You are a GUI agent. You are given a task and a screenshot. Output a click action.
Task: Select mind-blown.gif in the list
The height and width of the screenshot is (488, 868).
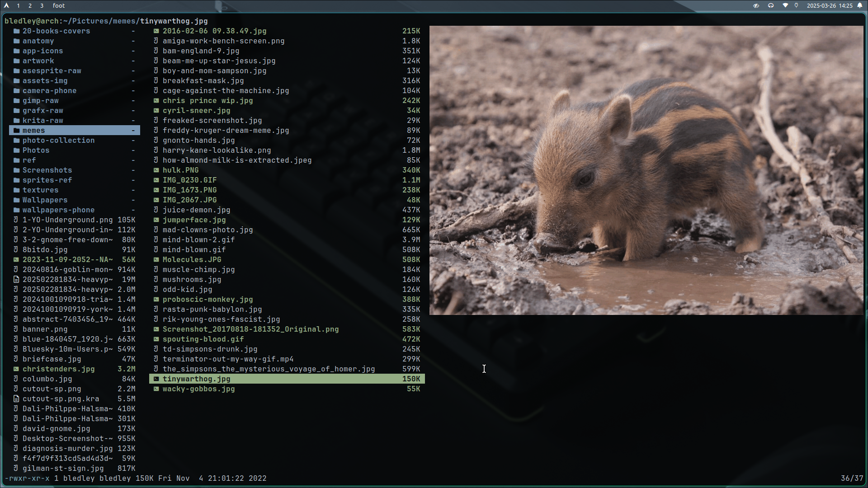[287, 250]
